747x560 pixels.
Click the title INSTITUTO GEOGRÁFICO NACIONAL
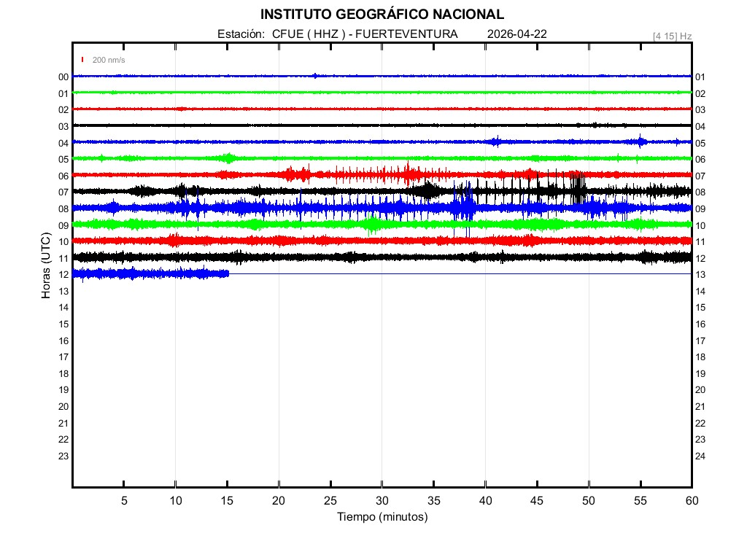382,15
